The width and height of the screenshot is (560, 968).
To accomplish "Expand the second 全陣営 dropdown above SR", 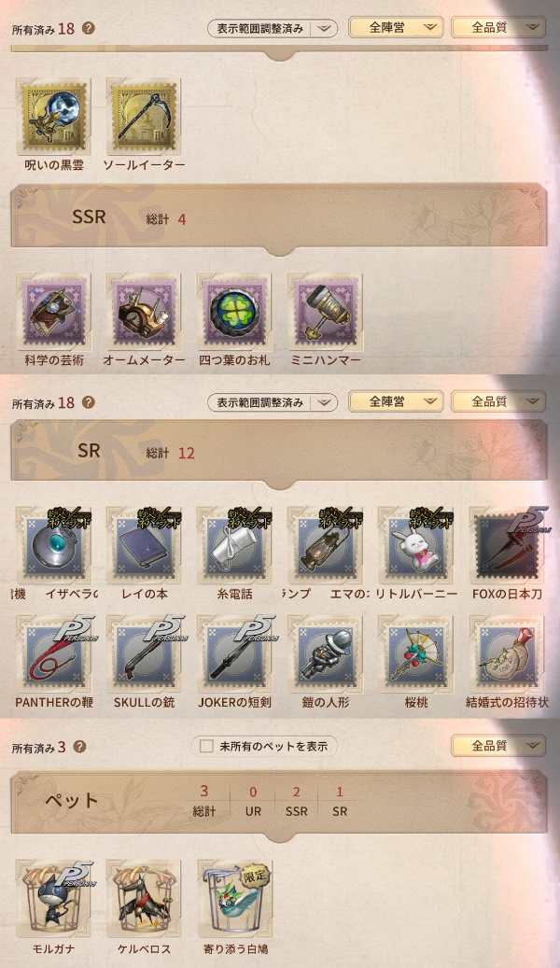I will 396,401.
